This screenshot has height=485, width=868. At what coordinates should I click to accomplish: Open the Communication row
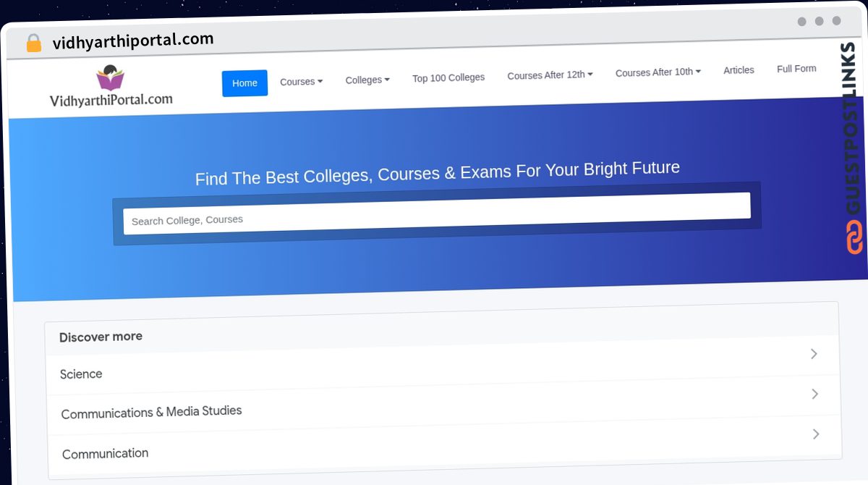[444, 444]
